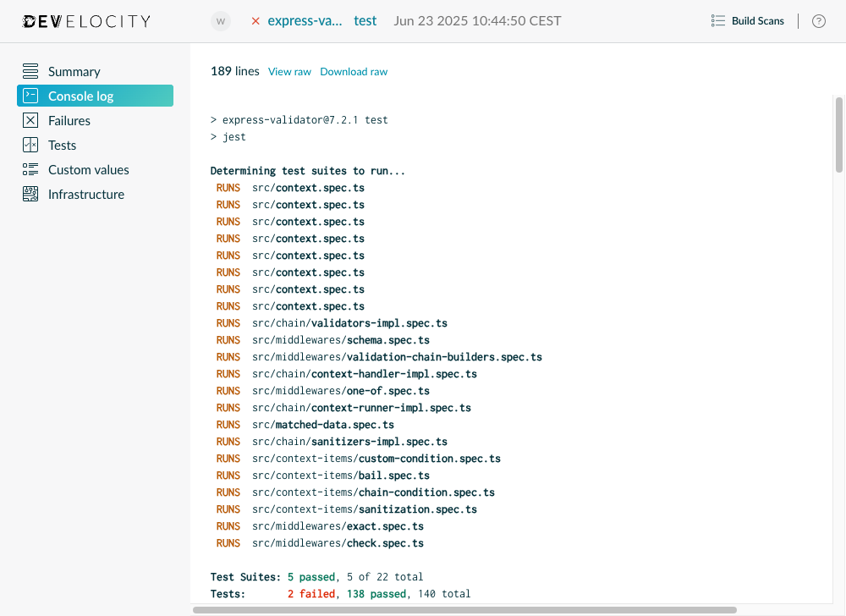Image resolution: width=846 pixels, height=616 pixels.
Task: Click the red X next to the project name
Action: click(255, 20)
